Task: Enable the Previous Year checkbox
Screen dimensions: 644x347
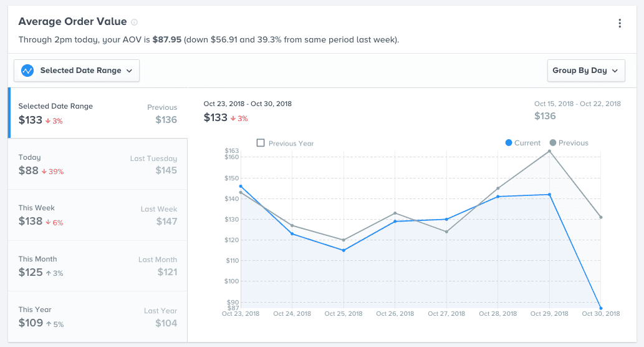Action: coord(261,144)
